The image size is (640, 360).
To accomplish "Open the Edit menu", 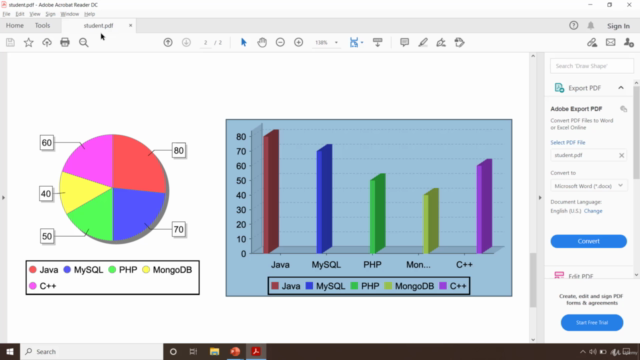I will tap(20, 14).
